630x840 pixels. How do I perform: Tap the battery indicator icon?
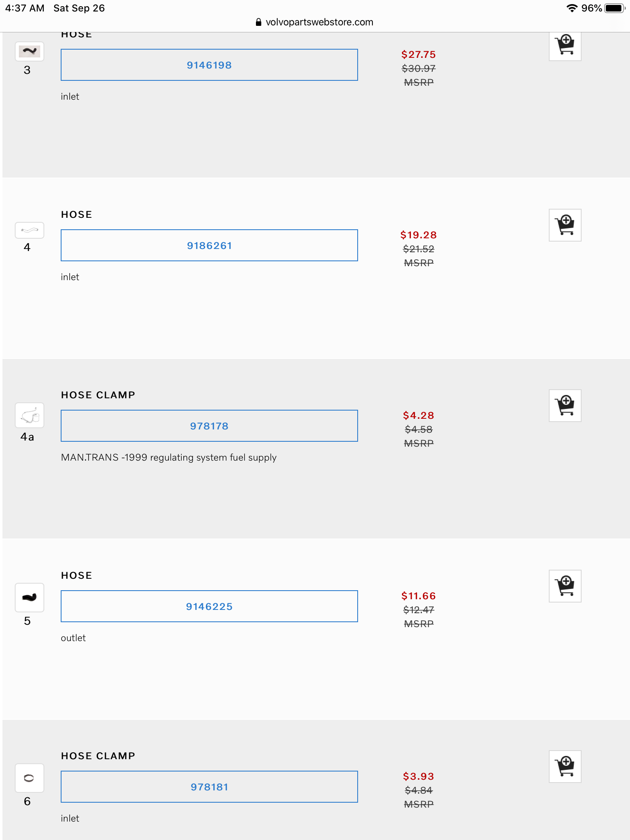tap(614, 8)
